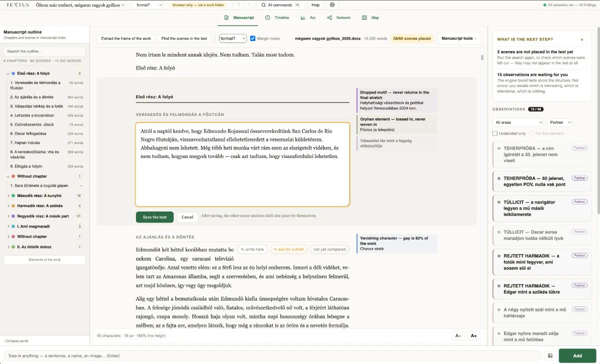Expand the 'Negyedik rész: A másik part' chapter
This screenshot has width=600, height=364.
(x=8, y=216)
